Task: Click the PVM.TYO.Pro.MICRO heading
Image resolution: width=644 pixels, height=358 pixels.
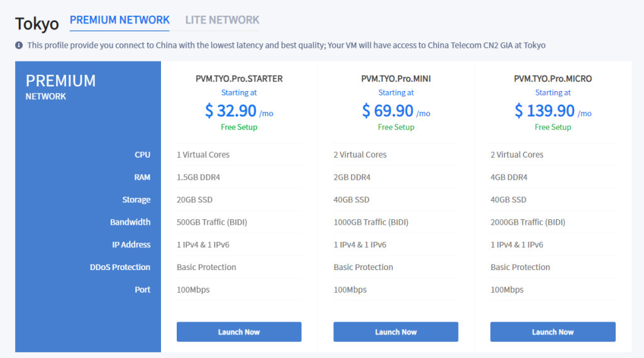Action: (x=553, y=79)
